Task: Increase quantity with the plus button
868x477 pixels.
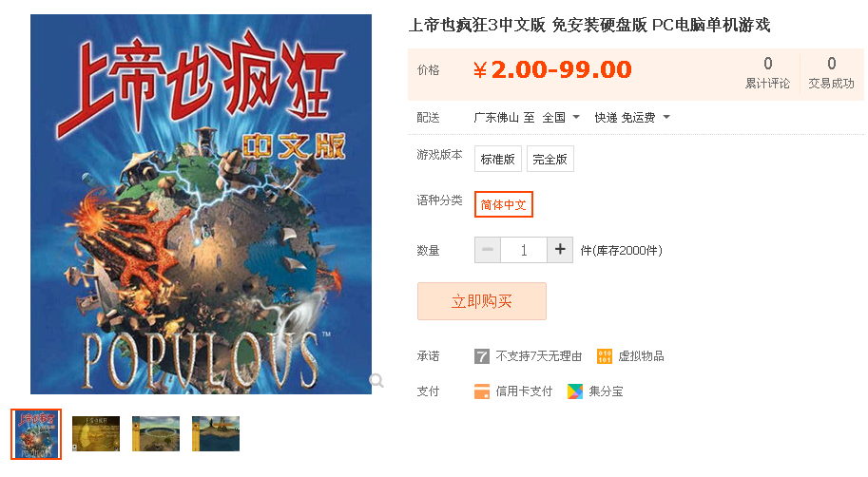Action: tap(560, 250)
